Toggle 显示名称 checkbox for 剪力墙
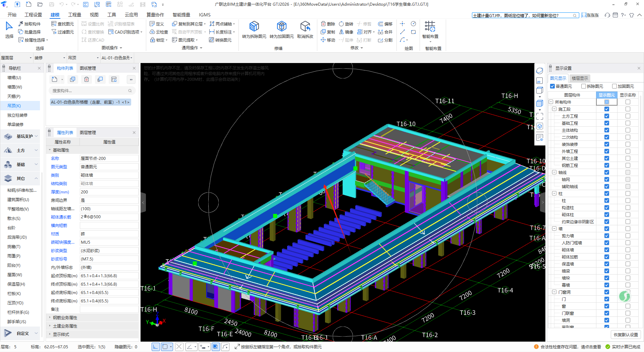 tap(628, 236)
